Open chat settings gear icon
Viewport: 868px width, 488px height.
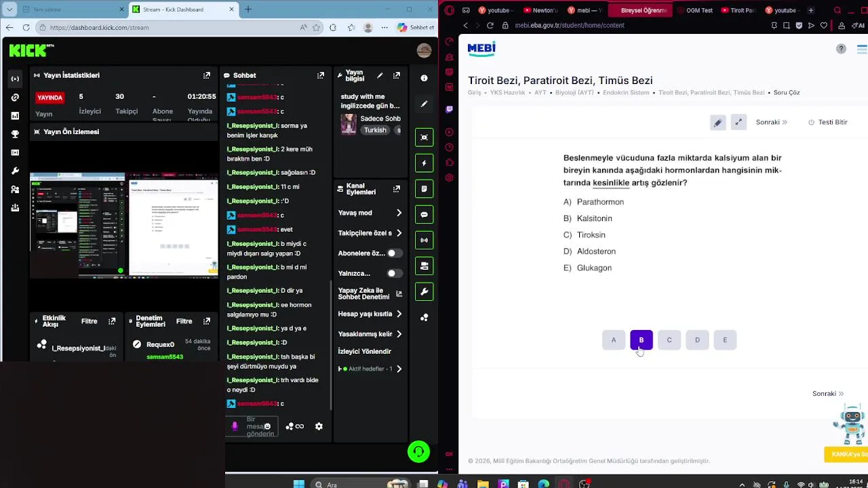319,426
